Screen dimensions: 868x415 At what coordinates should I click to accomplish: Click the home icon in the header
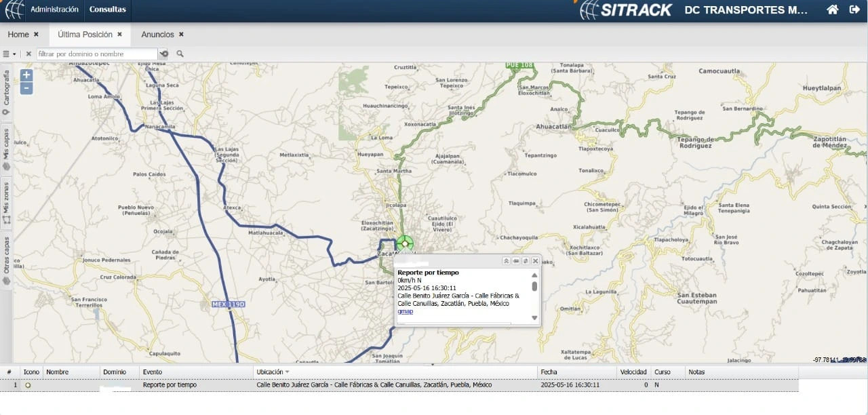[832, 9]
